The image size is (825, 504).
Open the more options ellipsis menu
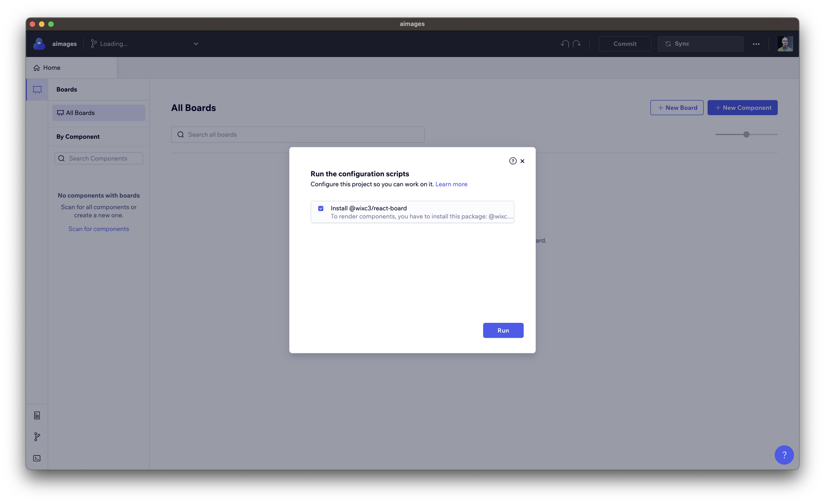[756, 44]
